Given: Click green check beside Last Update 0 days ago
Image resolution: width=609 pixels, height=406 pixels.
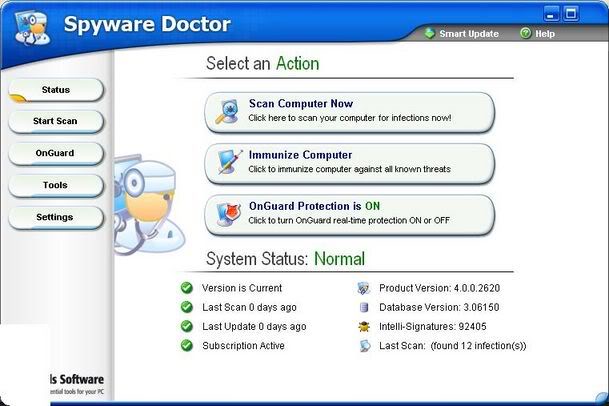Looking at the screenshot, I should click(x=187, y=326).
